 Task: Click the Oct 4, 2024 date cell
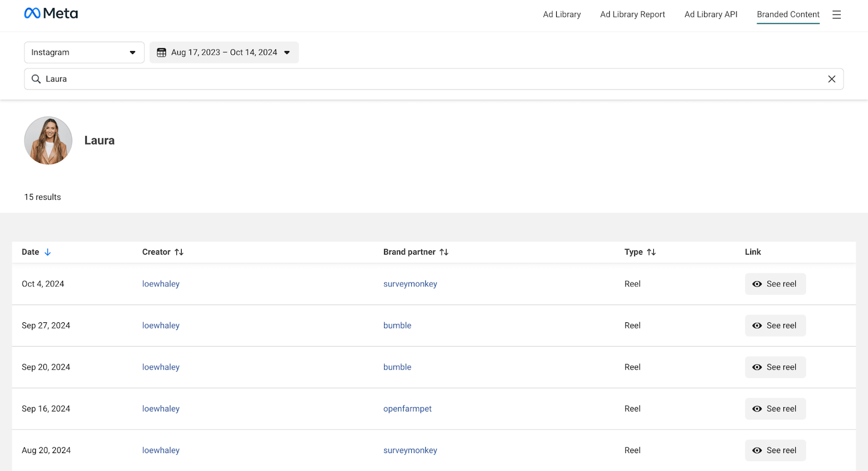(x=43, y=284)
